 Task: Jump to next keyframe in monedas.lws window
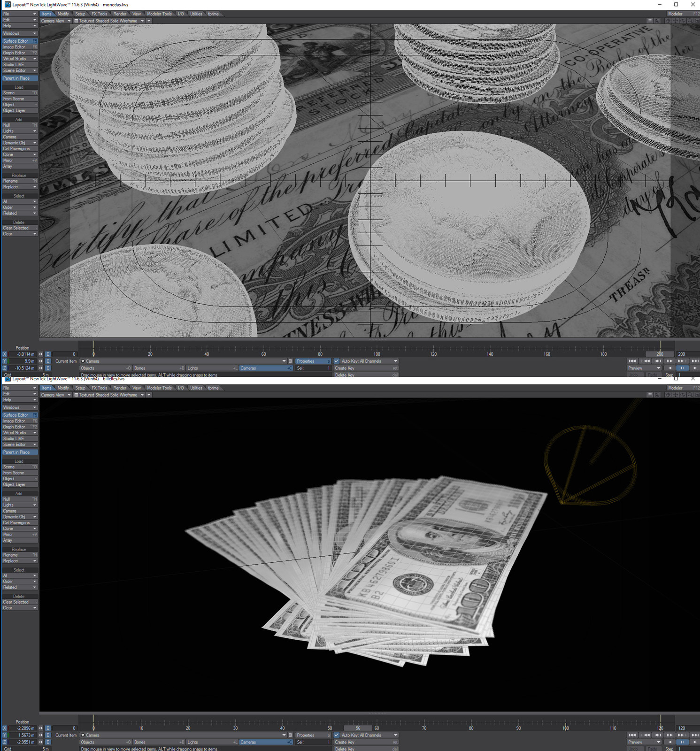coord(682,361)
